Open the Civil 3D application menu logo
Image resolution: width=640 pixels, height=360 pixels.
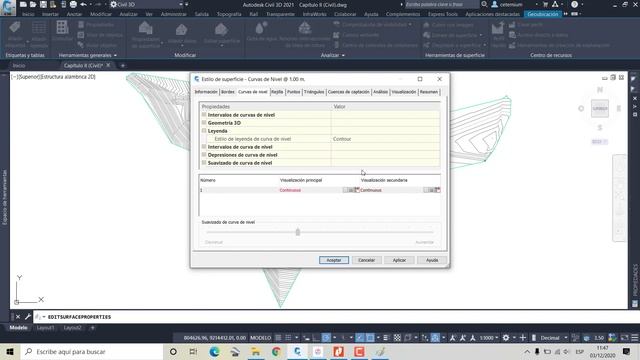pos(8,7)
